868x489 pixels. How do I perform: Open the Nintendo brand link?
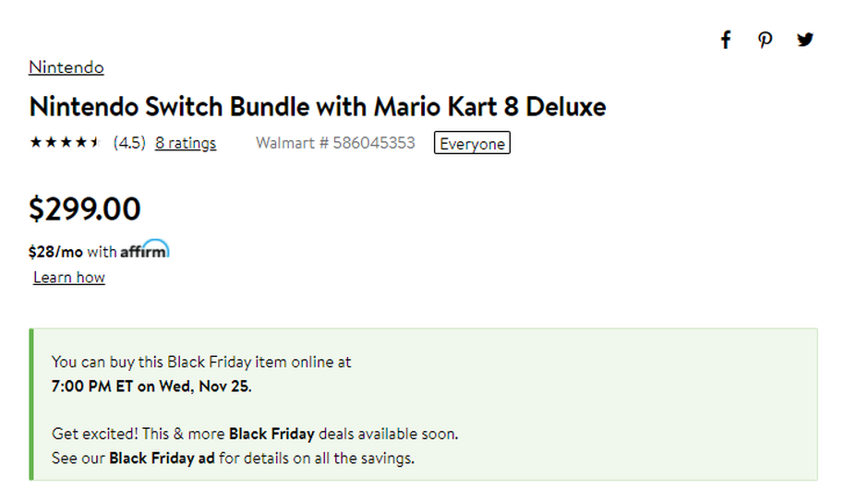click(66, 67)
